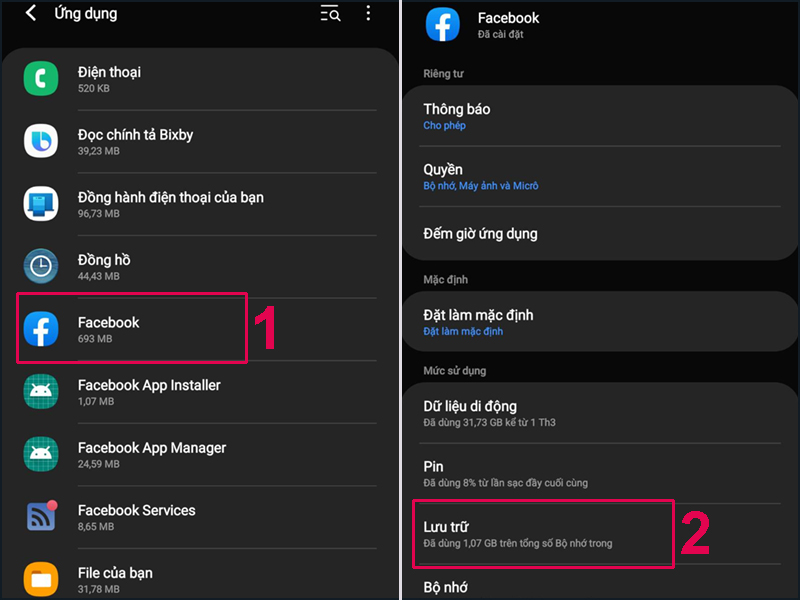Open the Facebook Services RSS icon
Viewport: 800px width, 600px height.
pyautogui.click(x=40, y=517)
